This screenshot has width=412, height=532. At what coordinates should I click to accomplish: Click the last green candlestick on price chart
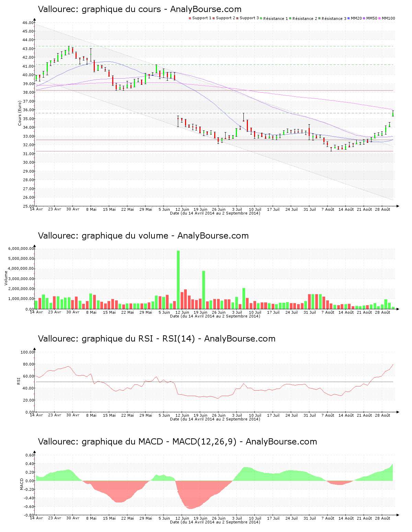(393, 114)
